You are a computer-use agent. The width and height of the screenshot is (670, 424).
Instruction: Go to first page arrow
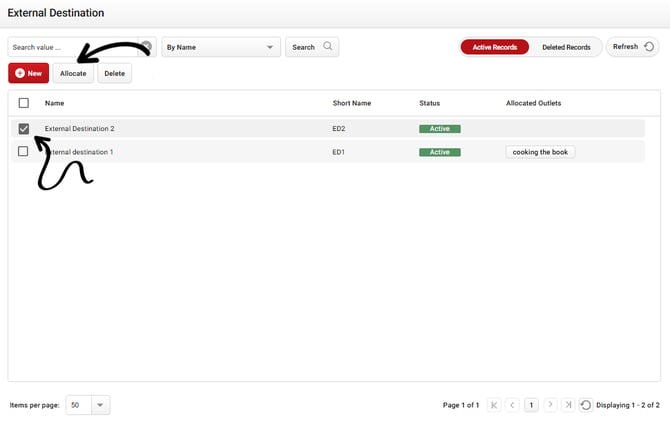pos(493,405)
